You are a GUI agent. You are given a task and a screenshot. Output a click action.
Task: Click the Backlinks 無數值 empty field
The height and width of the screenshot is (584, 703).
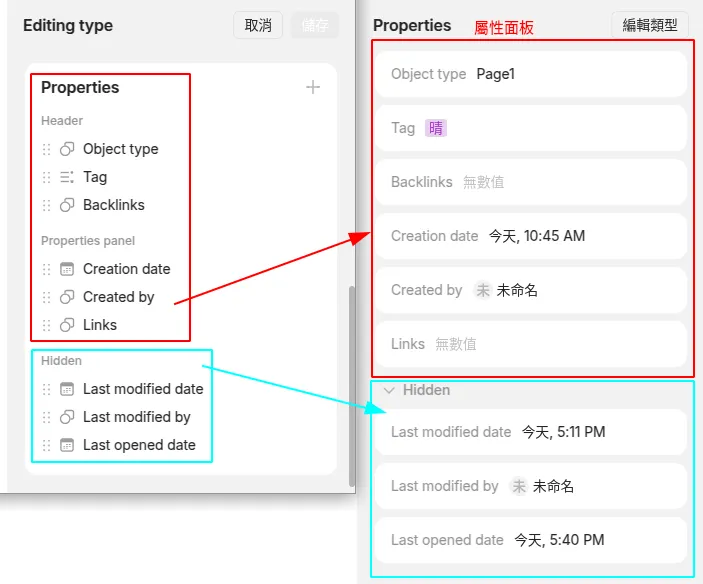pyautogui.click(x=483, y=182)
